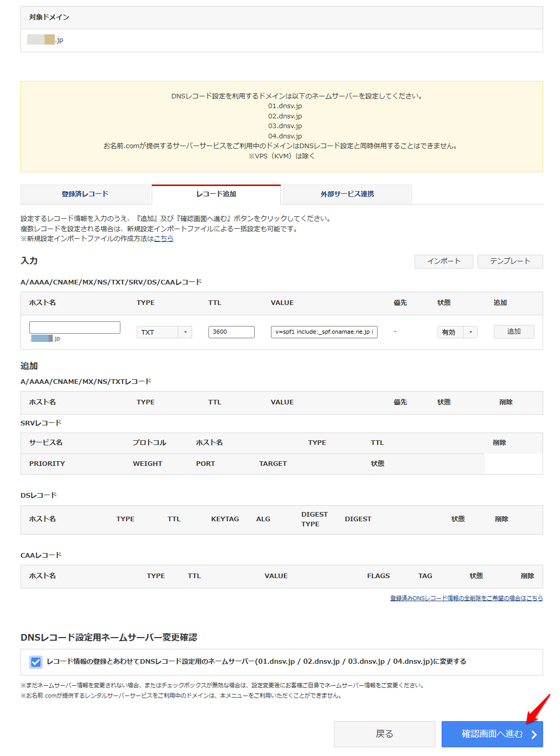560x756 pixels.
Task: Open the 外部サービス連携 tab
Action: pos(347,194)
